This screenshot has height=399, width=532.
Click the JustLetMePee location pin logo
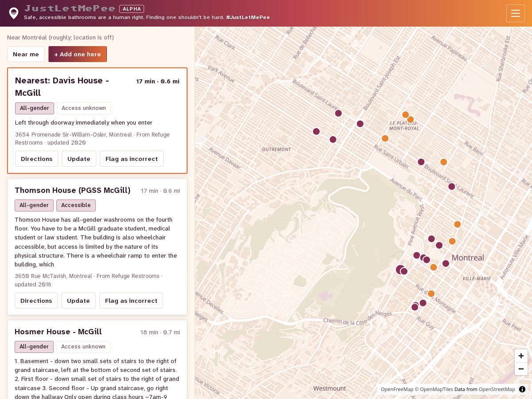click(14, 13)
